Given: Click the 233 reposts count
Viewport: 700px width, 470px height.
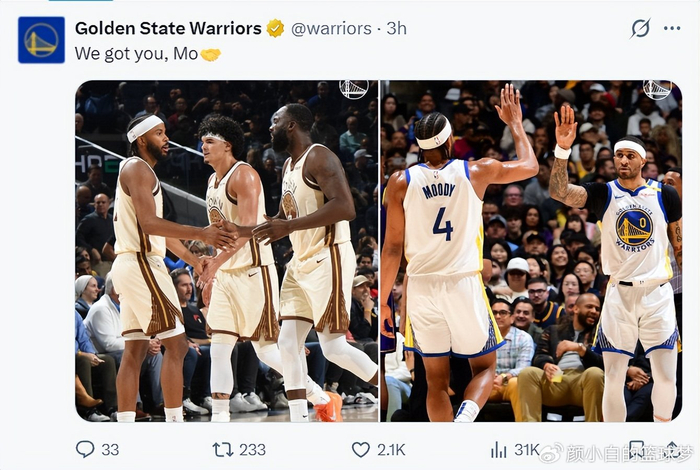Looking at the screenshot, I should 252,449.
